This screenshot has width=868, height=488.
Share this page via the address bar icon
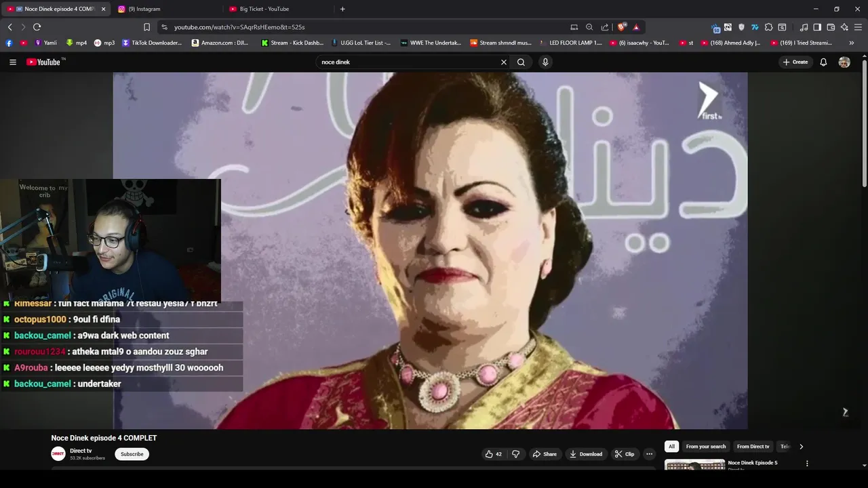point(605,27)
